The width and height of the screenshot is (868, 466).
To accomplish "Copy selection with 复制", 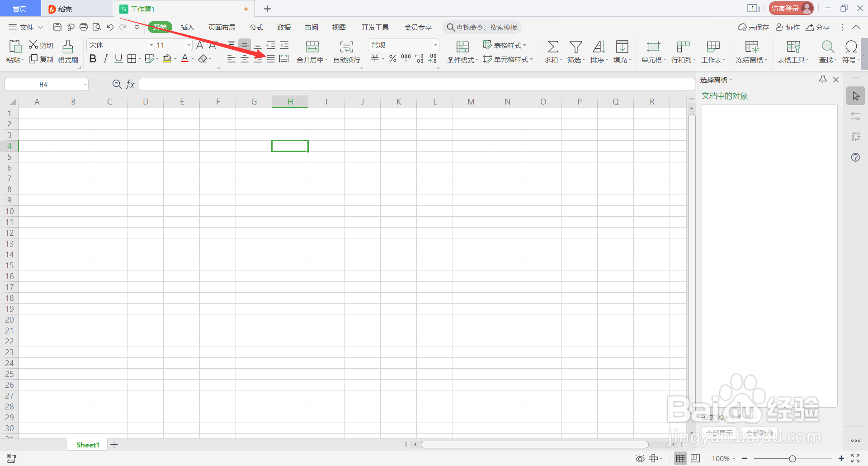I will coord(41,59).
